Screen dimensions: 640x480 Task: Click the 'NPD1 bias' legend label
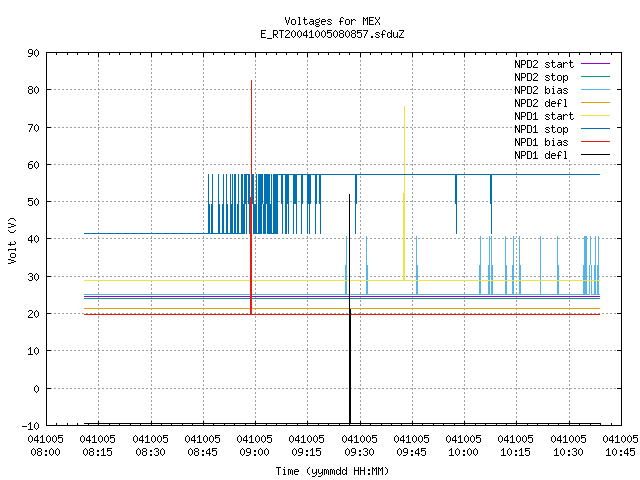click(541, 142)
